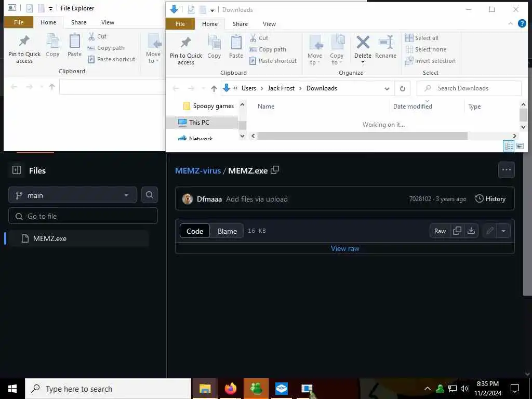
Task: Collapse the Files tree panel icon
Action: [16, 170]
